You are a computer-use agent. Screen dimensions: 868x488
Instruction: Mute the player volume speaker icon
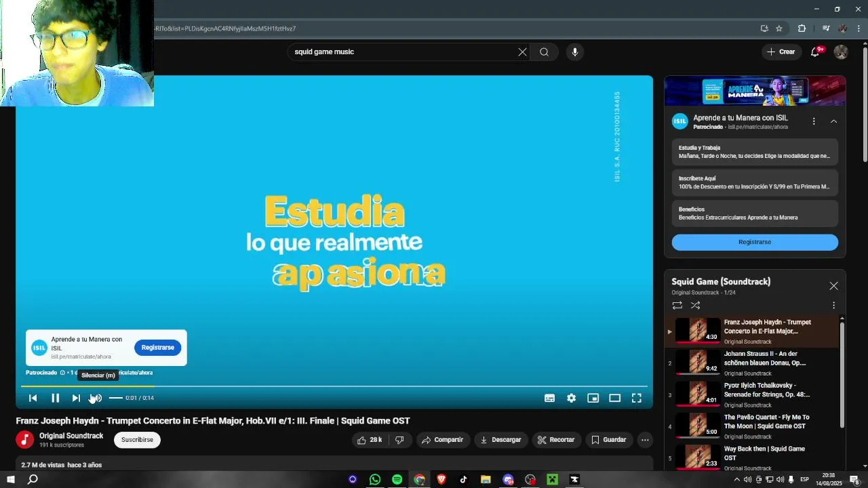tap(96, 399)
